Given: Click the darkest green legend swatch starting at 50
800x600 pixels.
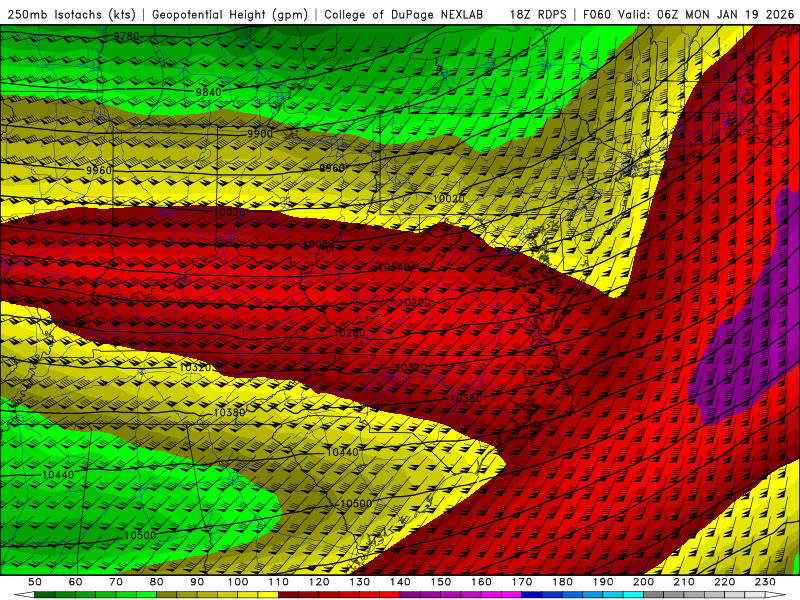Looking at the screenshot, I should (x=44, y=595).
